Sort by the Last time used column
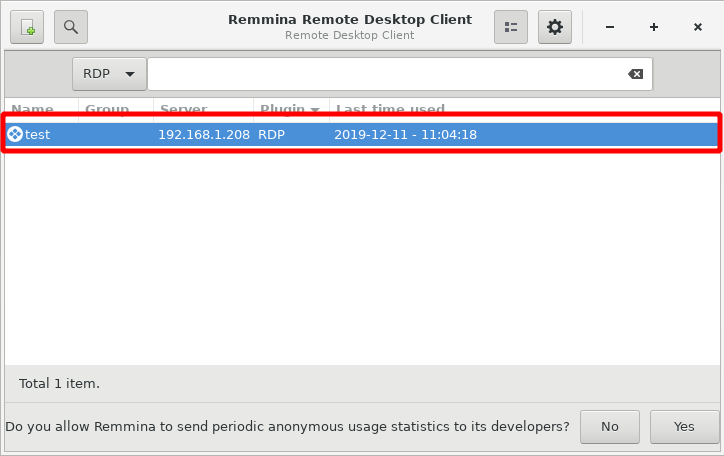 [391, 109]
